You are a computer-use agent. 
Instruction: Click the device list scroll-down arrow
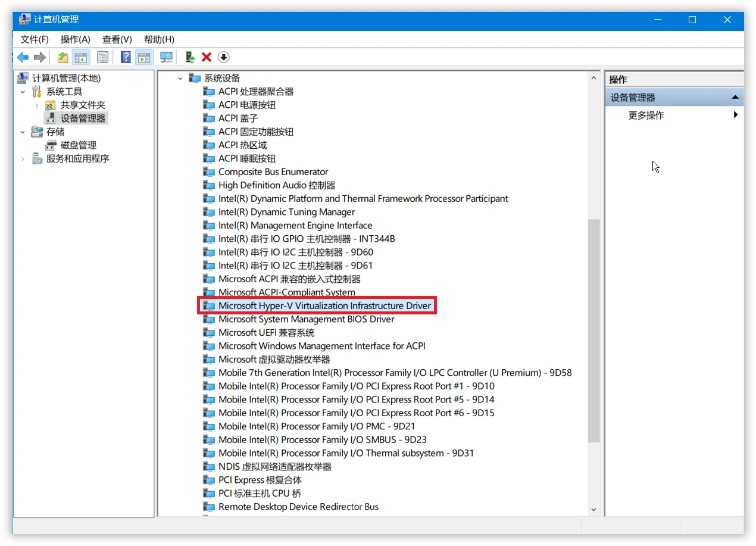(x=593, y=510)
